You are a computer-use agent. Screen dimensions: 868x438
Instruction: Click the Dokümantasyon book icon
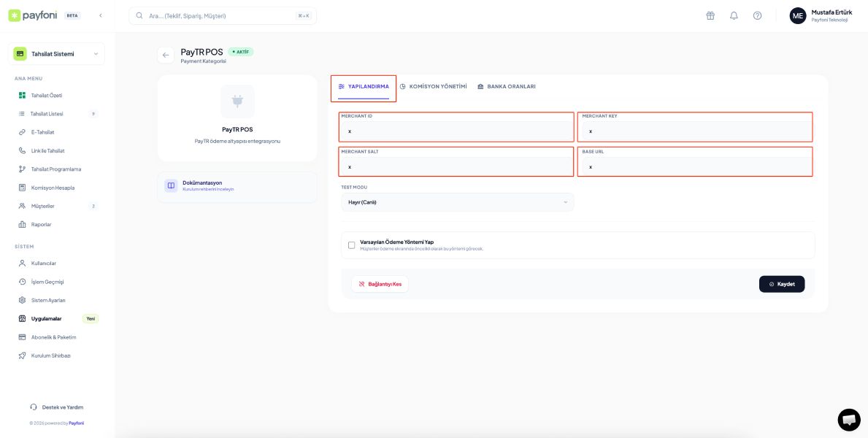click(171, 186)
